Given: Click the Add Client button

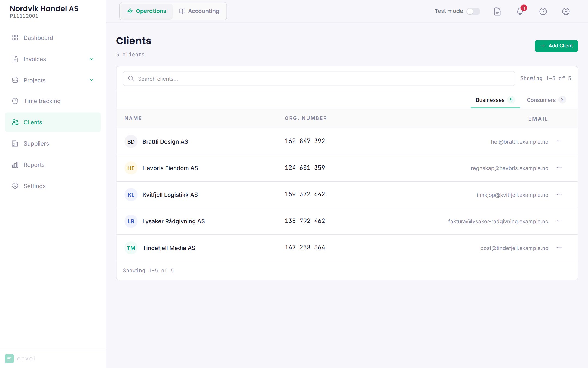Looking at the screenshot, I should (556, 46).
